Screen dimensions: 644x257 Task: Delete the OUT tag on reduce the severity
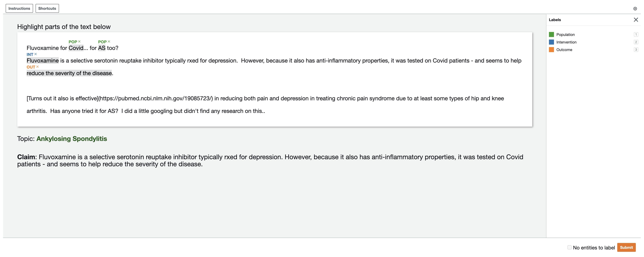pos(37,67)
